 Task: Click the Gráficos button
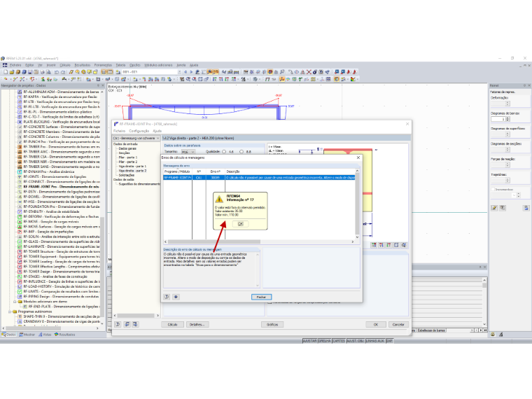272,325
